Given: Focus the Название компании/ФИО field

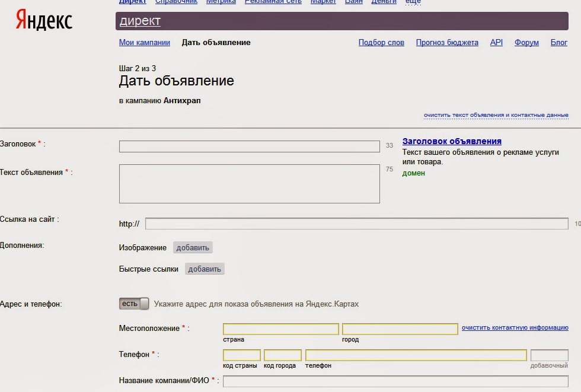Looking at the screenshot, I should 395,381.
